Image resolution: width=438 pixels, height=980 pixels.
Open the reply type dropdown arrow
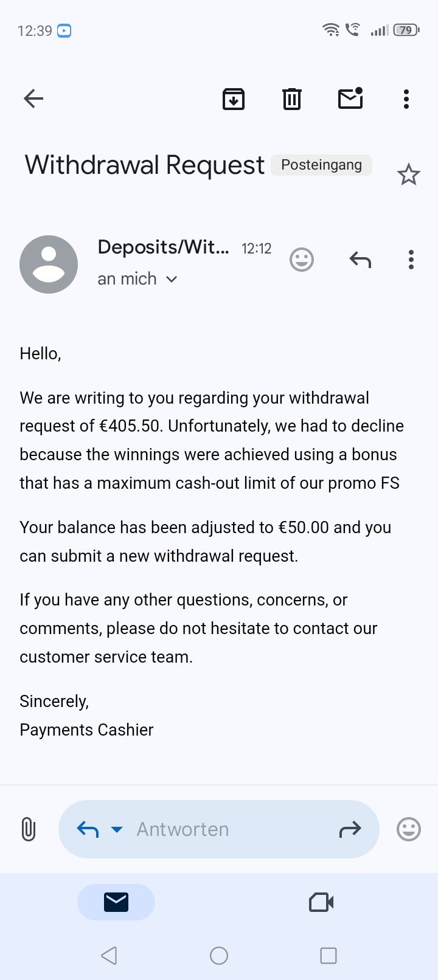[117, 829]
